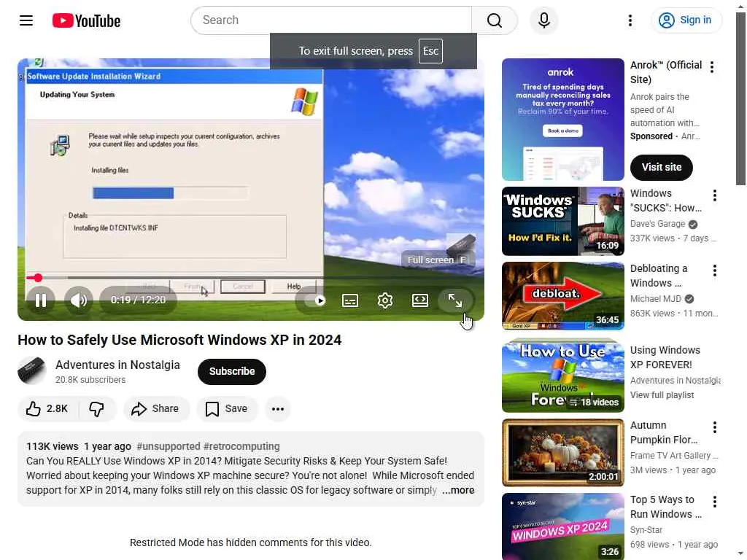Click the Sign in button
The image size is (747, 560).
pyautogui.click(x=686, y=20)
